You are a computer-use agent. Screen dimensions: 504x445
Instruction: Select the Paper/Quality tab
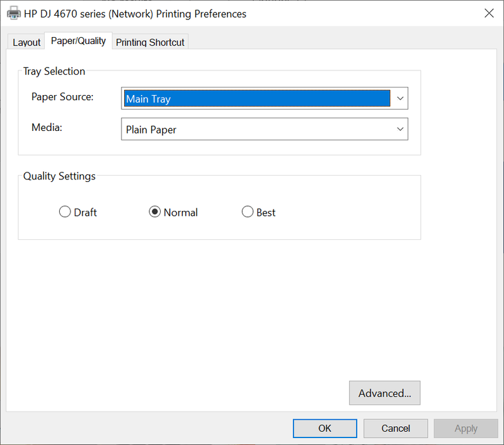(78, 41)
